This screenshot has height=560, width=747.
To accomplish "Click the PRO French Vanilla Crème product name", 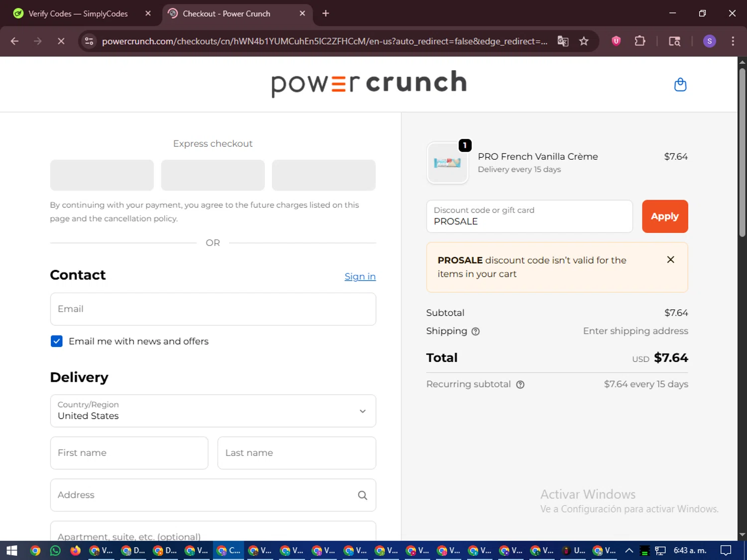I will pyautogui.click(x=538, y=156).
